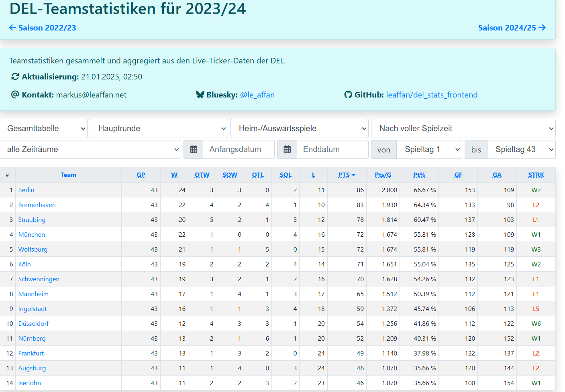Open the Heim-/Auswärtsspiele dropdown
Screen dimensions: 565x392
coord(299,128)
